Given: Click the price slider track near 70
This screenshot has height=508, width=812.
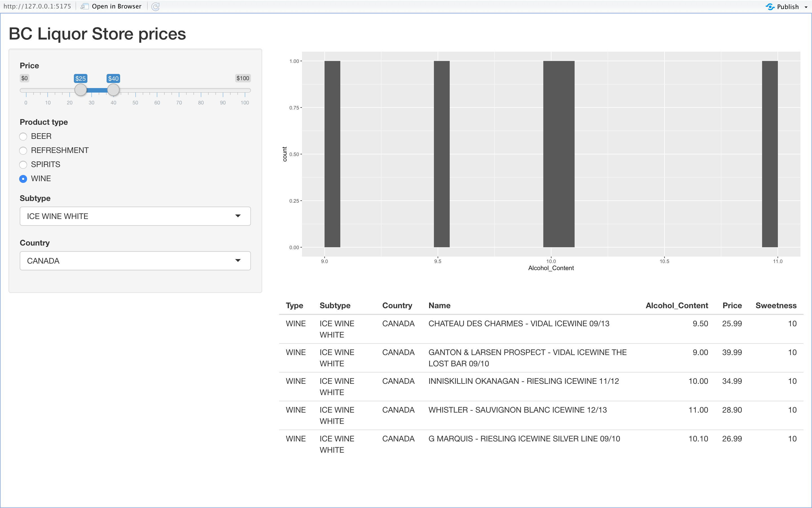Looking at the screenshot, I should click(179, 90).
